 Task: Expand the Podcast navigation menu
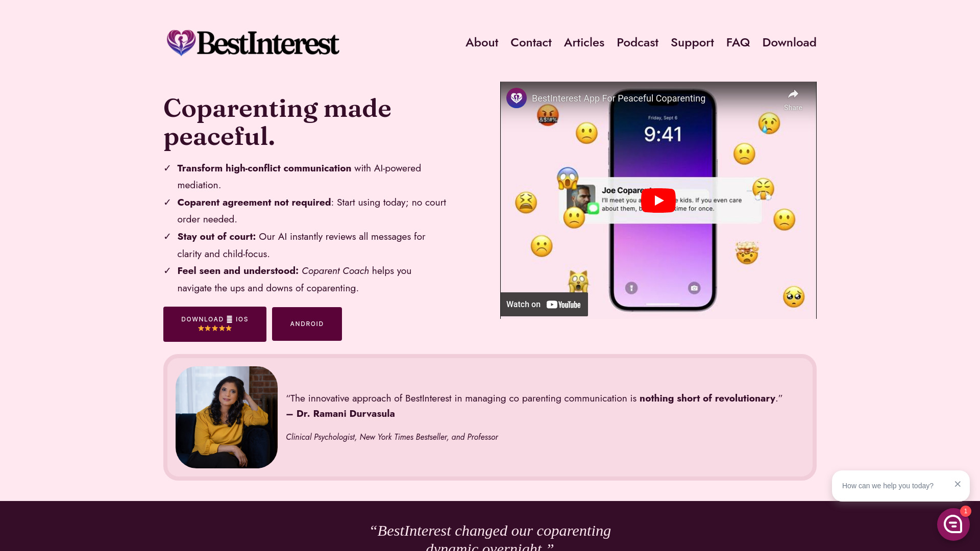coord(638,42)
